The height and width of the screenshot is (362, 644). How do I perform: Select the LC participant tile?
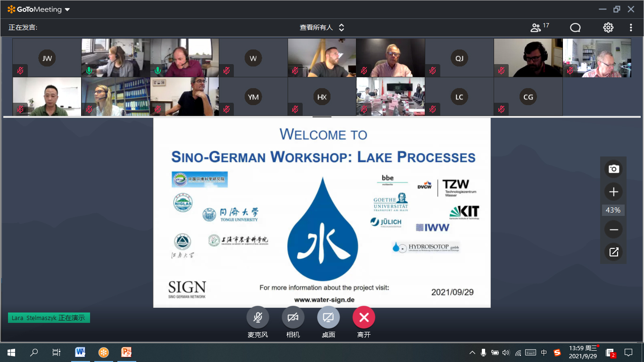click(x=459, y=97)
